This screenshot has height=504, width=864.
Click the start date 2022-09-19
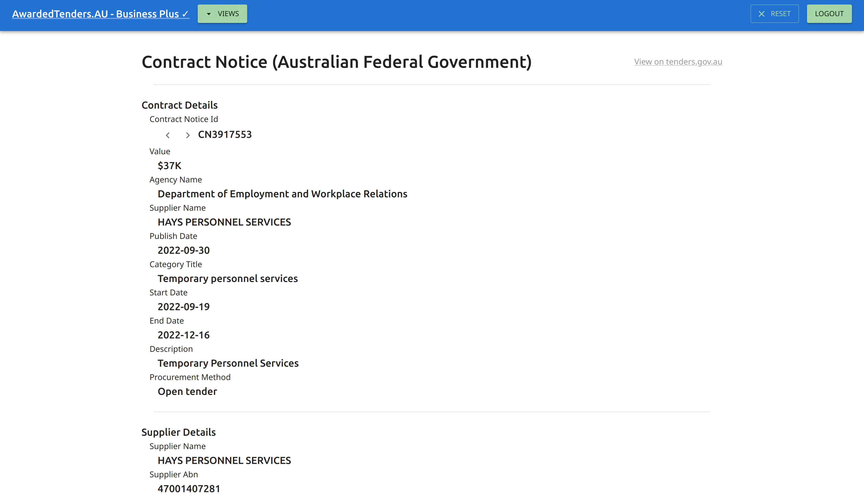coord(184,307)
